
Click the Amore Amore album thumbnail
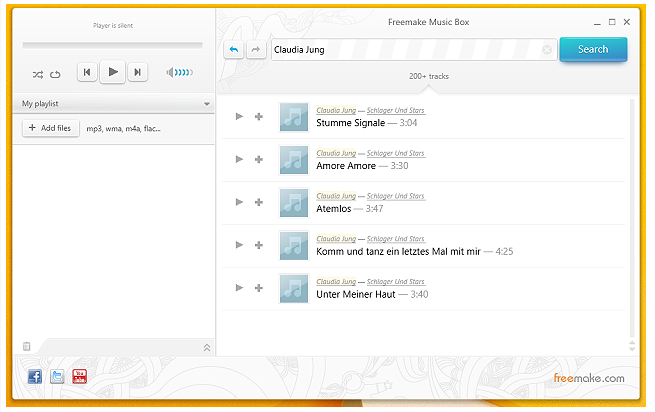click(294, 160)
